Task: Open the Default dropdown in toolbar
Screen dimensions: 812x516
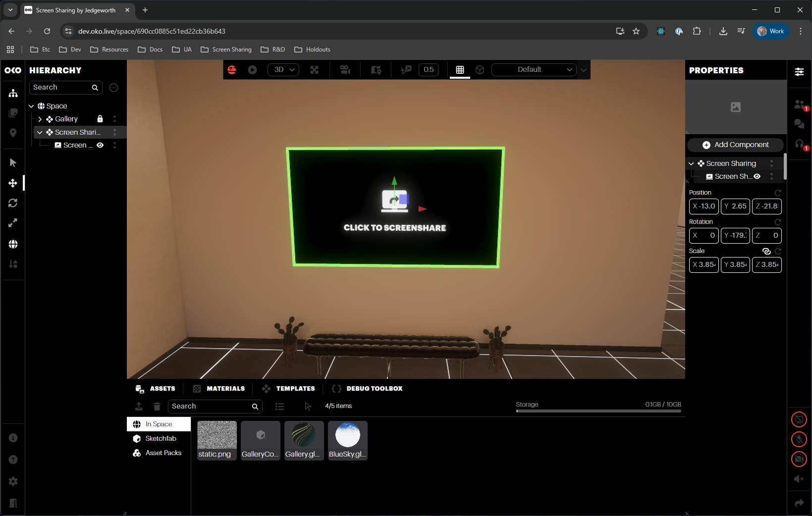Action: [534, 70]
